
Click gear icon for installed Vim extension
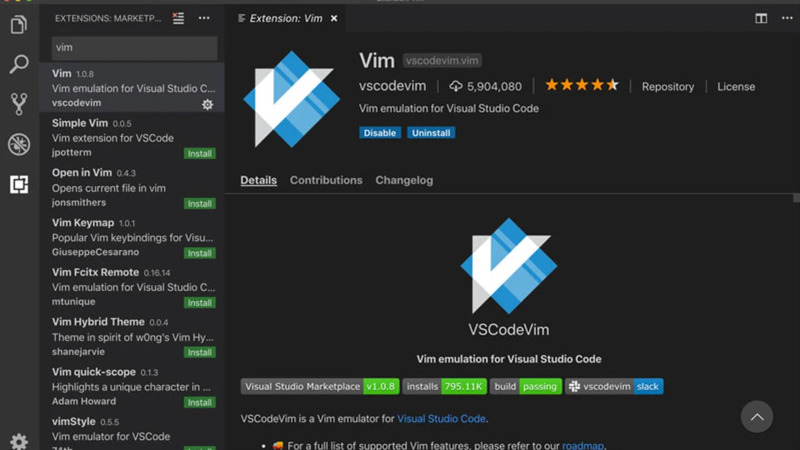207,105
